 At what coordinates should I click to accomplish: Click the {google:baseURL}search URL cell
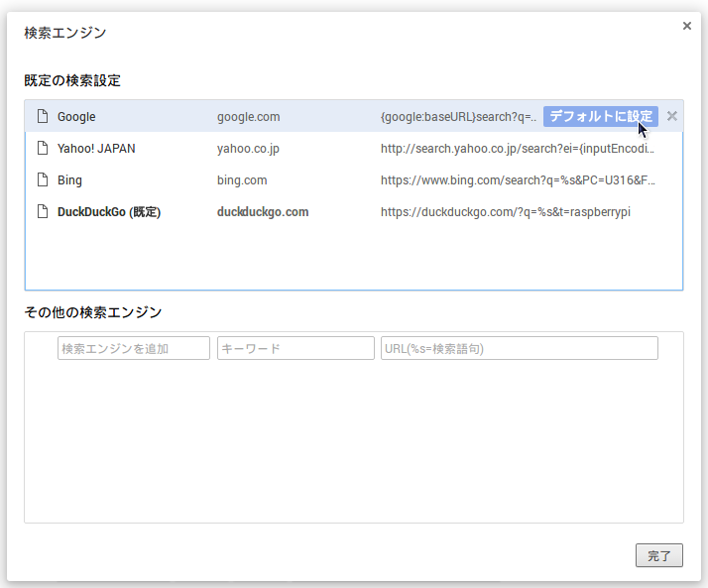point(458,117)
